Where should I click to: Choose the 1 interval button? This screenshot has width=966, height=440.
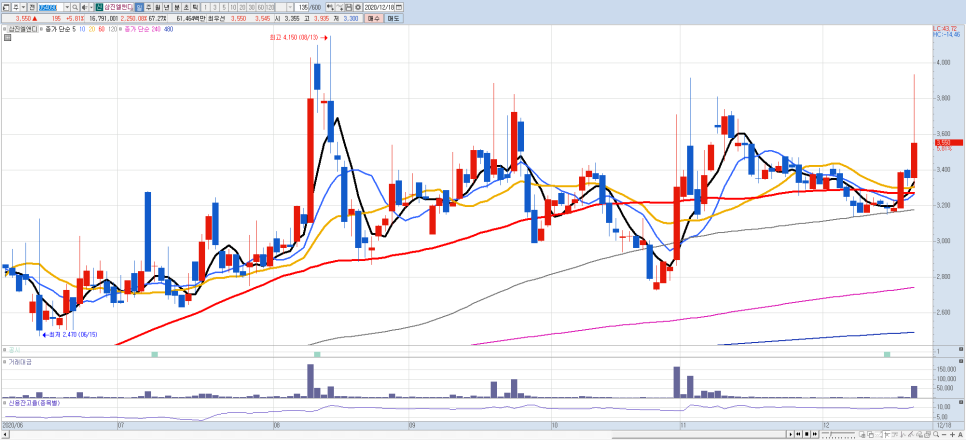(205, 7)
